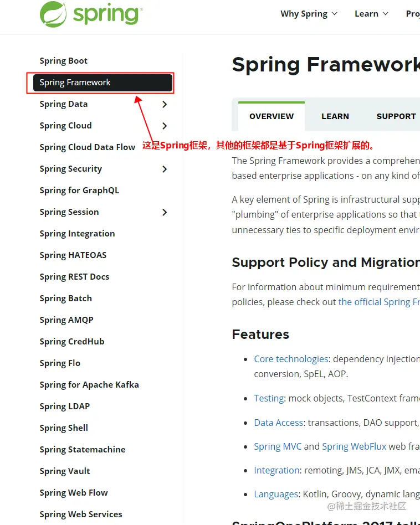Expand the Spring Security submenu chevron
The image size is (420, 525).
pyautogui.click(x=165, y=169)
